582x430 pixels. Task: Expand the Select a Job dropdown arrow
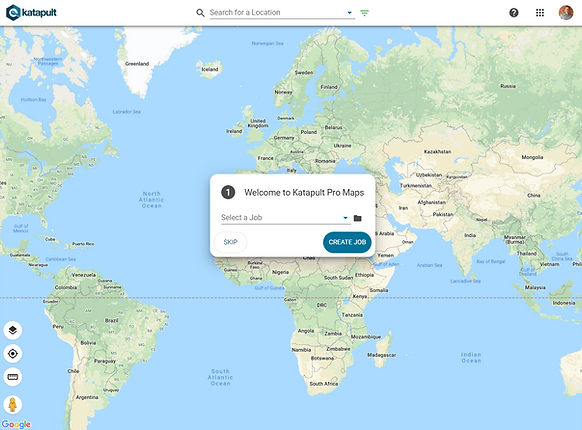(x=345, y=218)
